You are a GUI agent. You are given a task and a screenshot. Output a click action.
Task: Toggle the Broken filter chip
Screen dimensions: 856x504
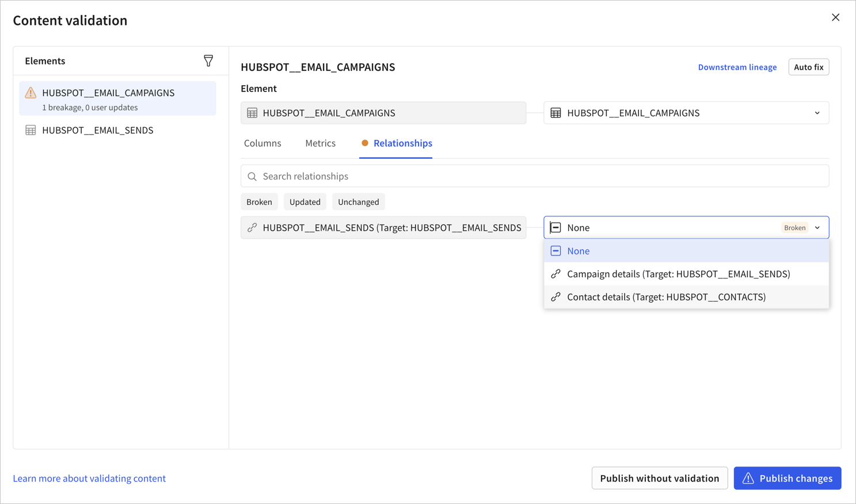pos(259,201)
